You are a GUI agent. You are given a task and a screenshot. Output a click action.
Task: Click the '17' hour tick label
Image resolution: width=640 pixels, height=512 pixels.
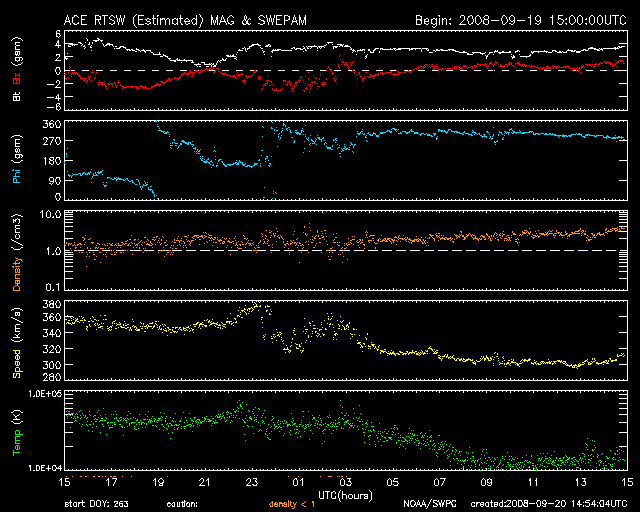click(111, 483)
